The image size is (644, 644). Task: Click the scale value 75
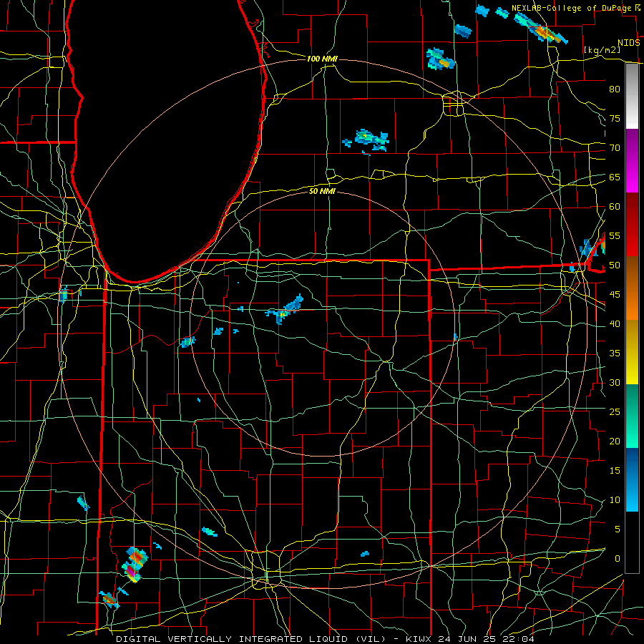pyautogui.click(x=615, y=119)
